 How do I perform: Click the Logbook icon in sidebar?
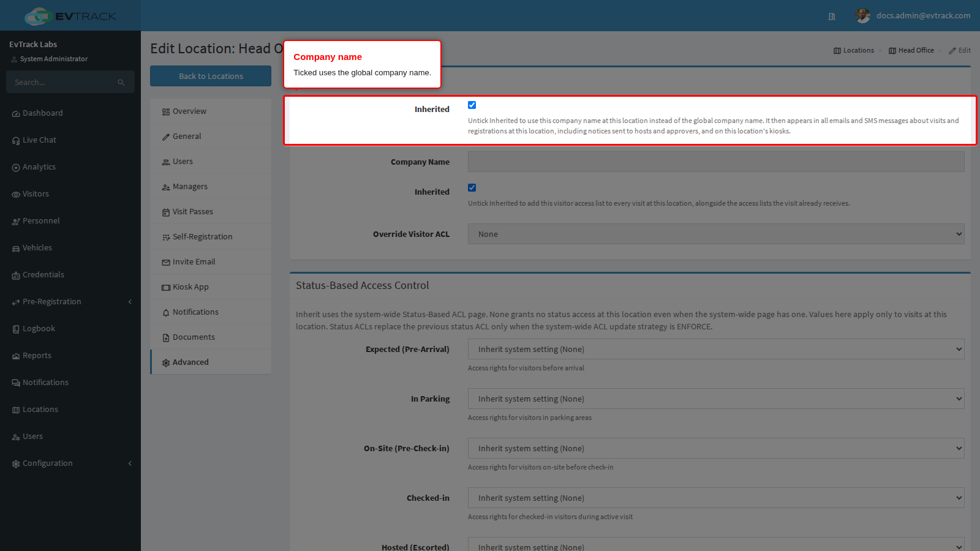[16, 329]
